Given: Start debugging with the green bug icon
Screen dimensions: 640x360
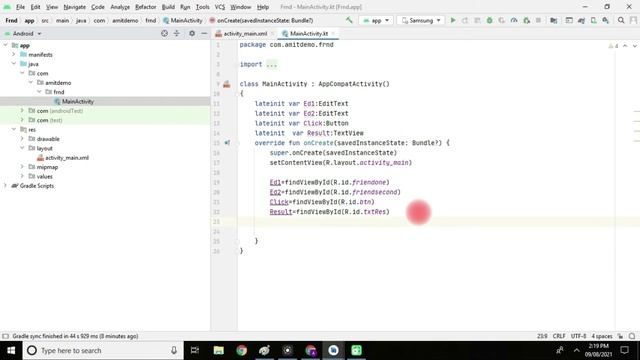Looking at the screenshot, I should [x=489, y=20].
